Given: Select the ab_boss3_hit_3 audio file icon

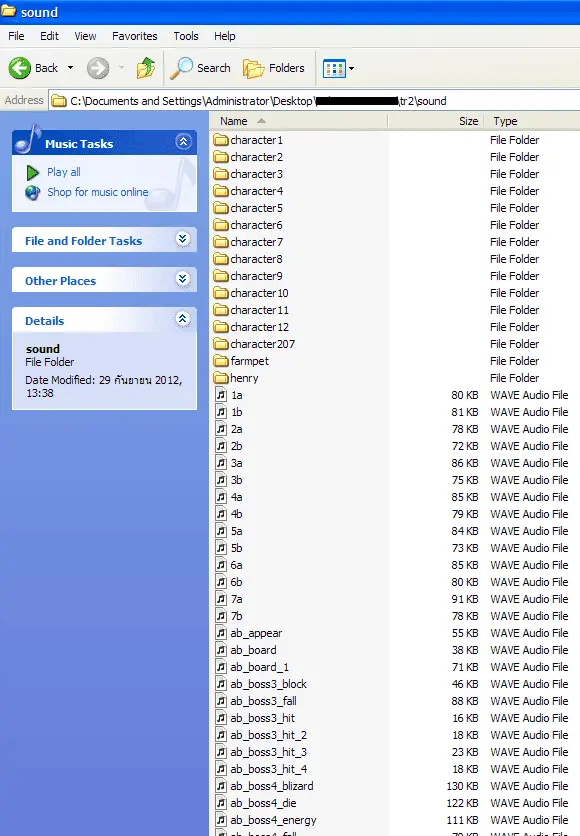Looking at the screenshot, I should tap(221, 752).
